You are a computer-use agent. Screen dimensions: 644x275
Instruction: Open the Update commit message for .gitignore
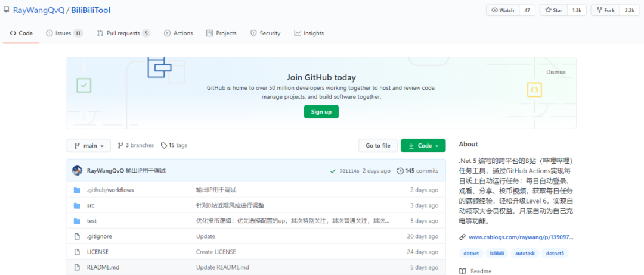click(x=205, y=236)
